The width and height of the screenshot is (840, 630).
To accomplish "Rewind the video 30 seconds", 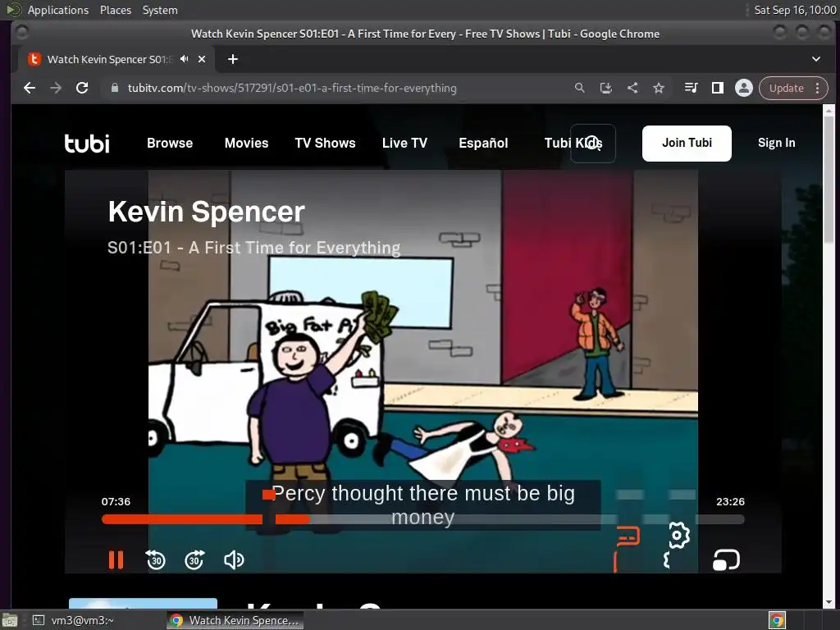I will 155,559.
